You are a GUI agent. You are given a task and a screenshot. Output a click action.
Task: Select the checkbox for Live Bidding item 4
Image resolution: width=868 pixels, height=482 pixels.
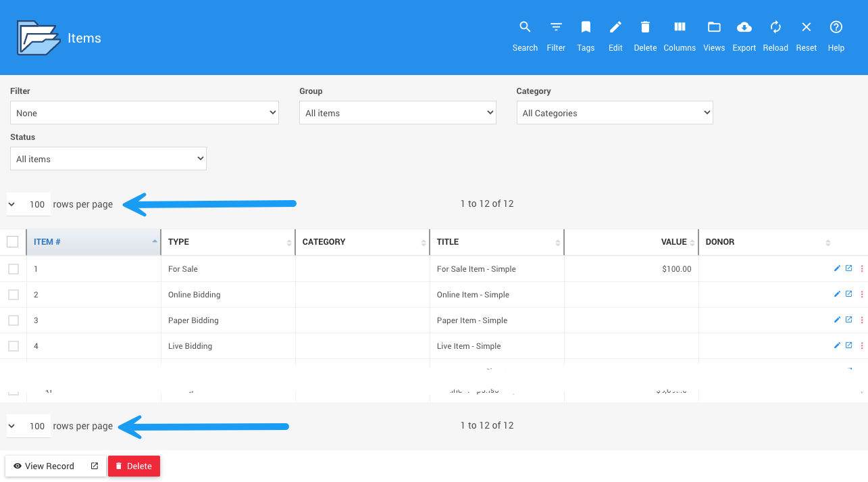14,346
